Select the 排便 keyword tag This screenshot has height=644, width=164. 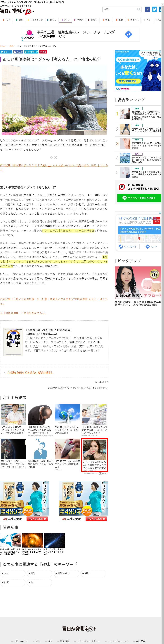(12, 582)
